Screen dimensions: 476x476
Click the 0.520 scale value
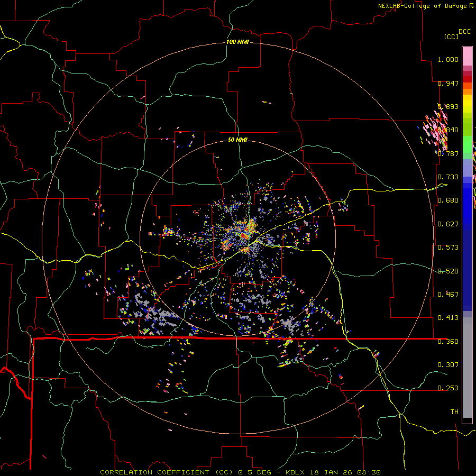[x=448, y=271]
